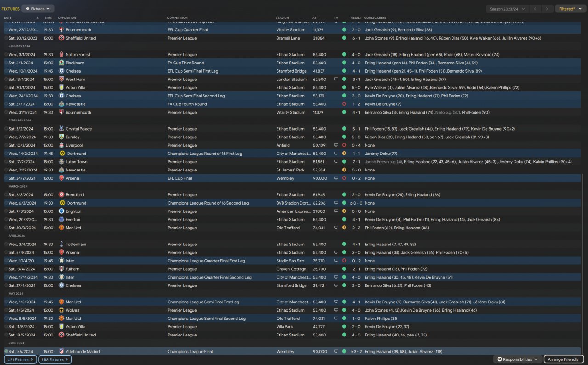Open the Fixtures view dropdown

click(x=38, y=9)
